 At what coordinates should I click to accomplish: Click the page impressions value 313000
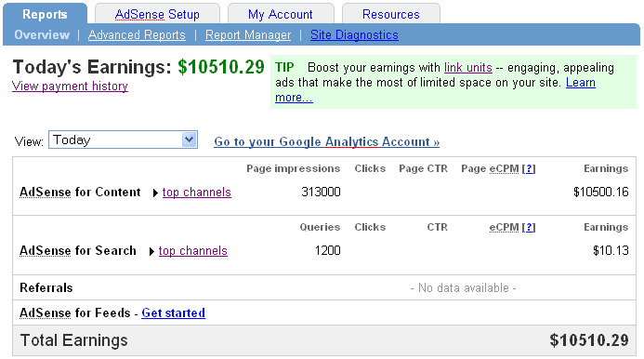pyautogui.click(x=321, y=192)
